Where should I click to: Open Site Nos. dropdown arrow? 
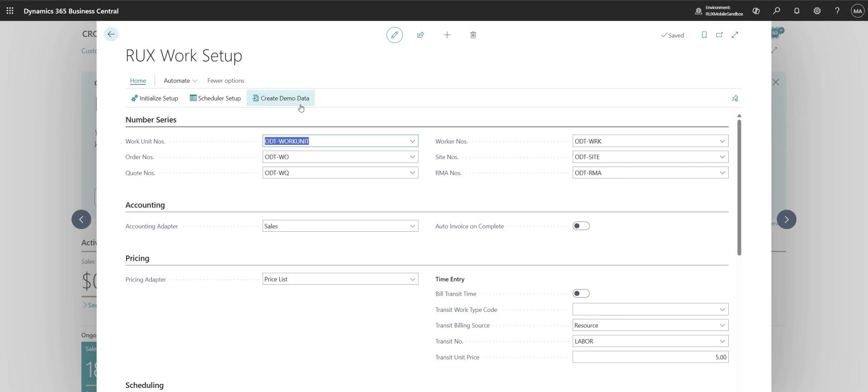tap(722, 157)
